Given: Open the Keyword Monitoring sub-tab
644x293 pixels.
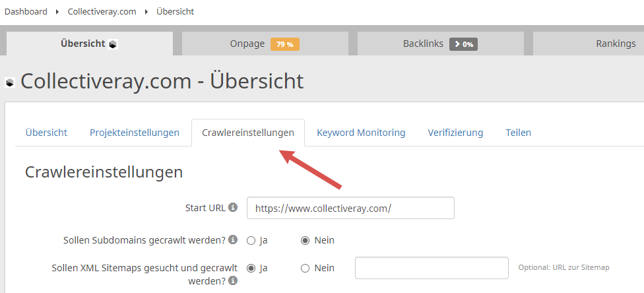Looking at the screenshot, I should [x=361, y=133].
